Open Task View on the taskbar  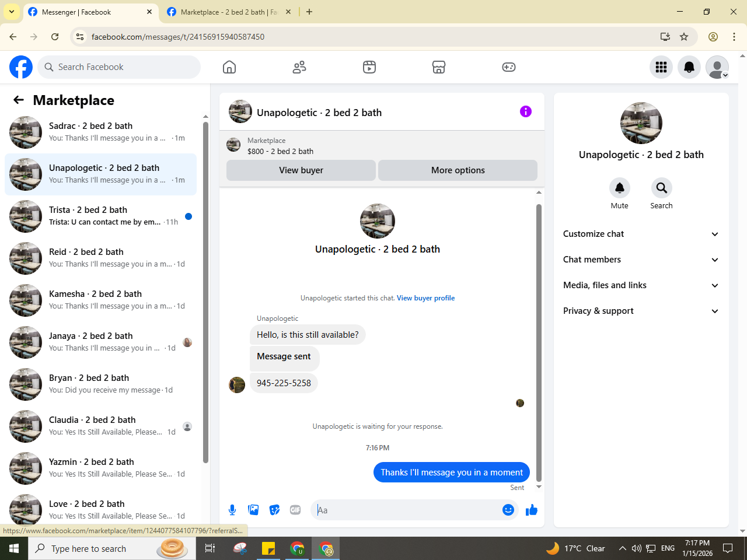210,548
